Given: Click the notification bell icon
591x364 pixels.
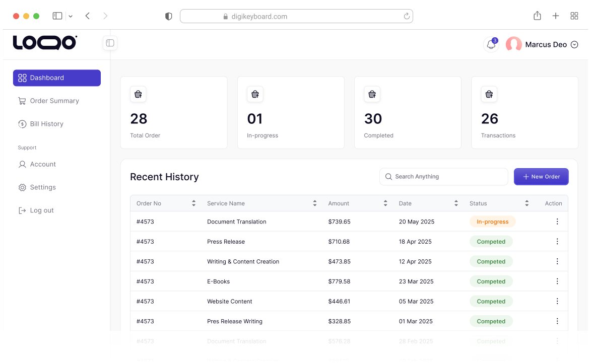Looking at the screenshot, I should point(491,45).
